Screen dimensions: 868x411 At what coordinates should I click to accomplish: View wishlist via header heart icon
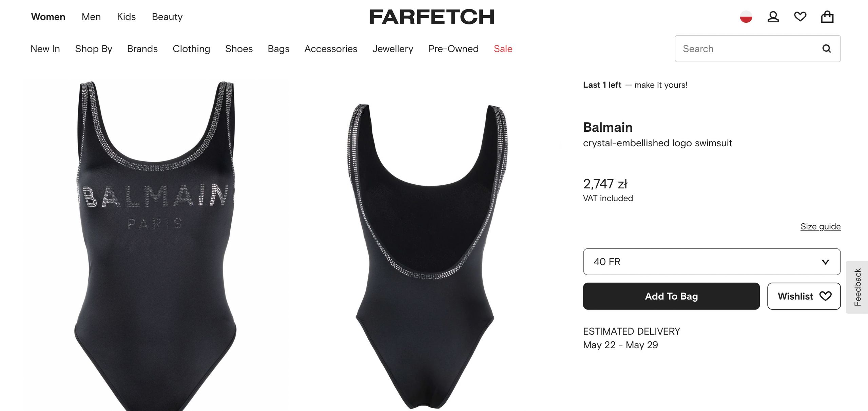pos(800,17)
